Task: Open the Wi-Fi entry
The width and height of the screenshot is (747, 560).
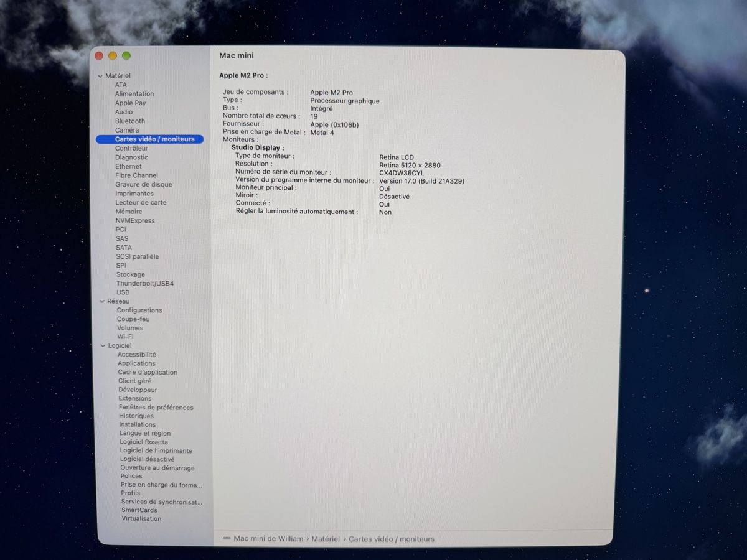Action: 125,337
